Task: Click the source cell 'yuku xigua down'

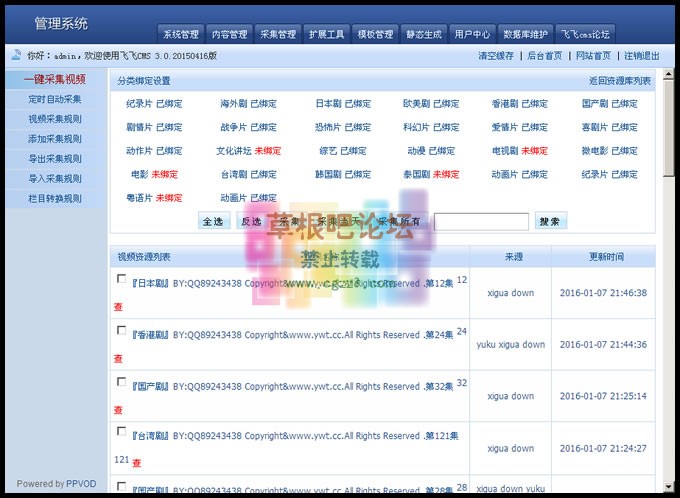Action: click(510, 344)
